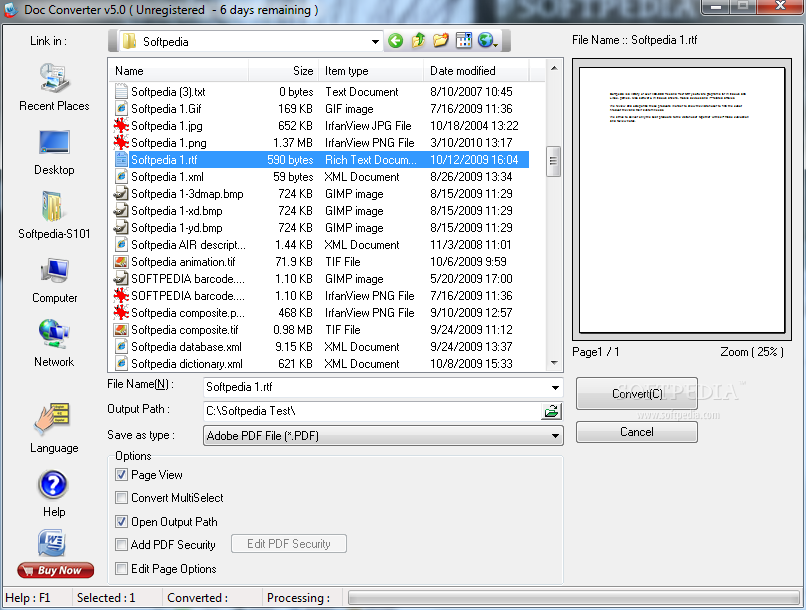Go to Desktop location icon

point(54,142)
